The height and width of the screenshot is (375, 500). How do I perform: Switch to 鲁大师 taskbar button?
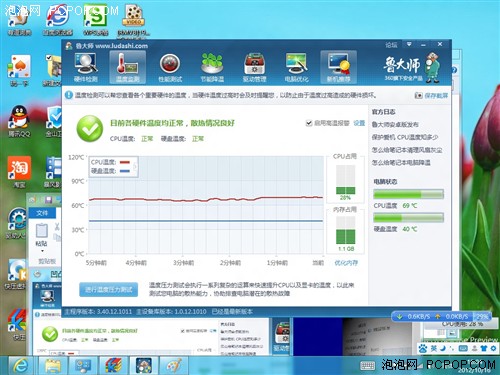click(144, 366)
